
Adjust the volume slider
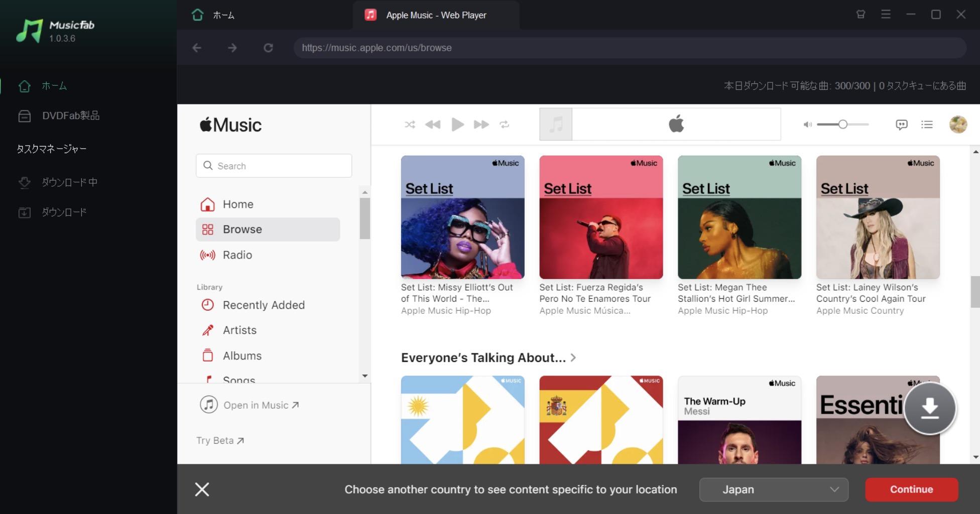(843, 124)
